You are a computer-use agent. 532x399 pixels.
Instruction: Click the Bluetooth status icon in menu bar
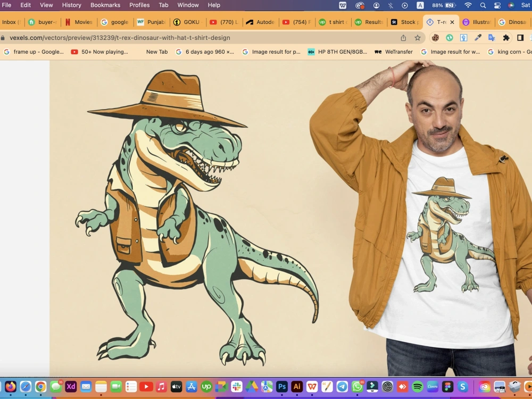click(391, 5)
